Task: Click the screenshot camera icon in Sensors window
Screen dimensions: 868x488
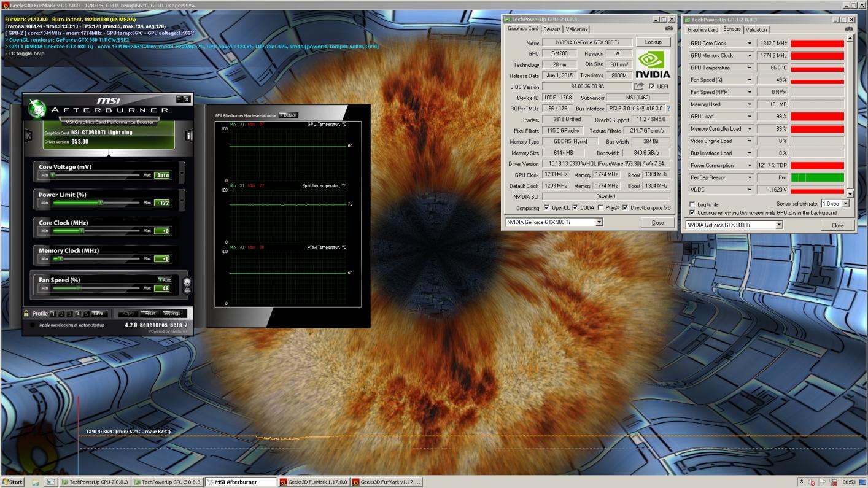Action: click(x=850, y=29)
